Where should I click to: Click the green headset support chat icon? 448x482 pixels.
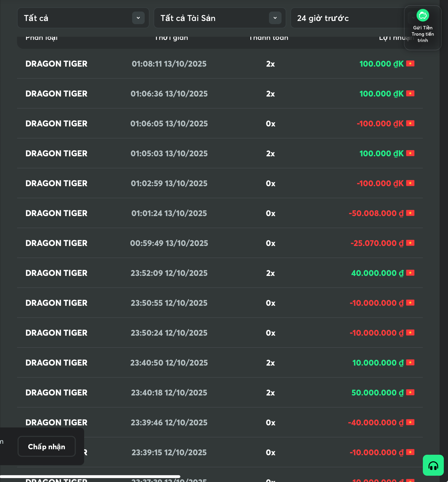point(433,465)
